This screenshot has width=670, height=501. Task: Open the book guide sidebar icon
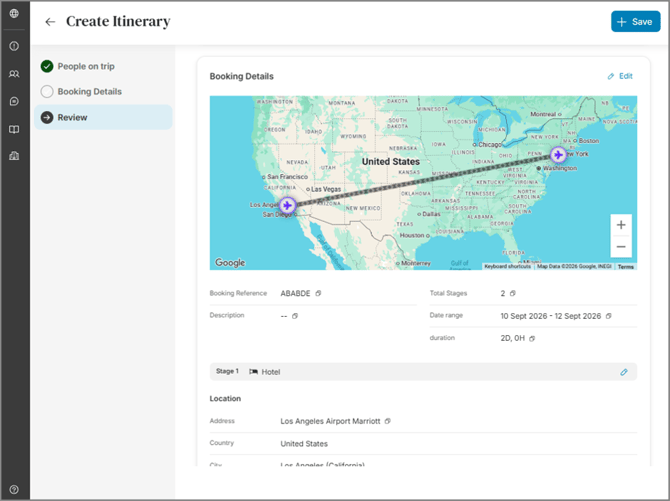coord(14,129)
